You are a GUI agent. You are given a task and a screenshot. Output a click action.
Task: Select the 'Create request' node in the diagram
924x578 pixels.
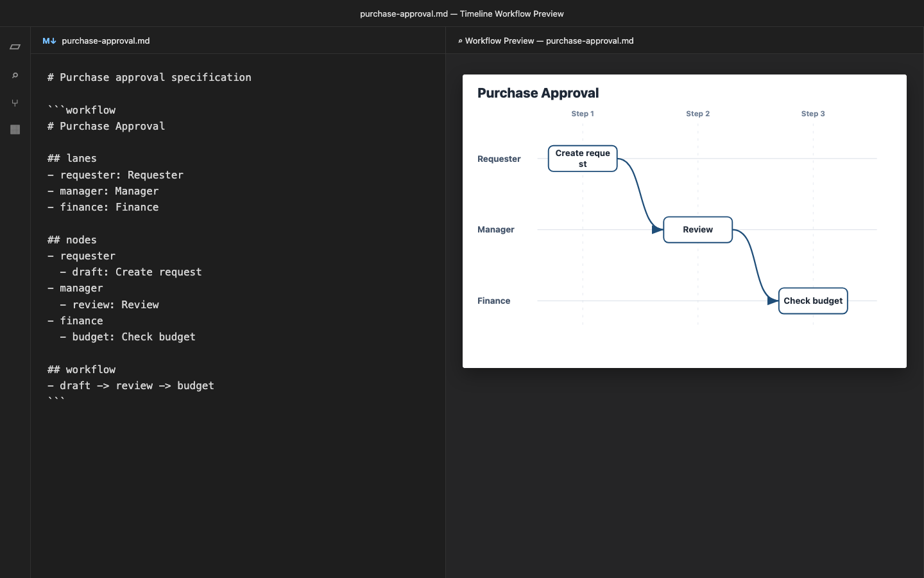click(x=583, y=159)
